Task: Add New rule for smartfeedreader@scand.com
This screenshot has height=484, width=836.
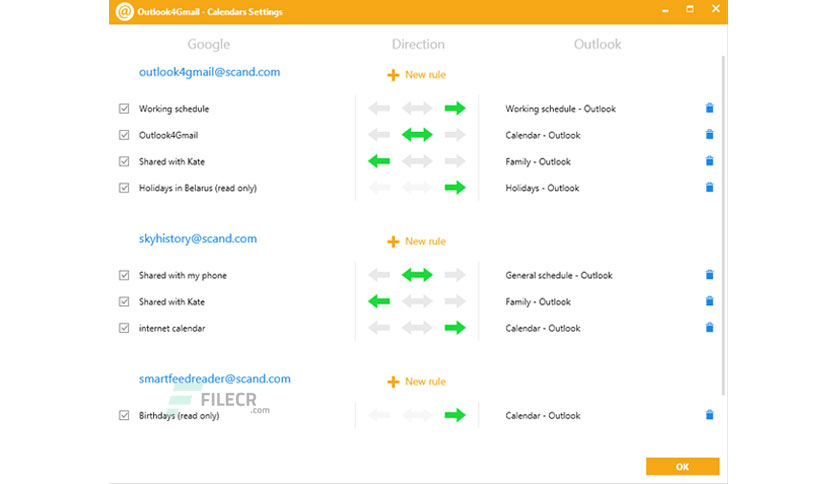Action: tap(416, 381)
